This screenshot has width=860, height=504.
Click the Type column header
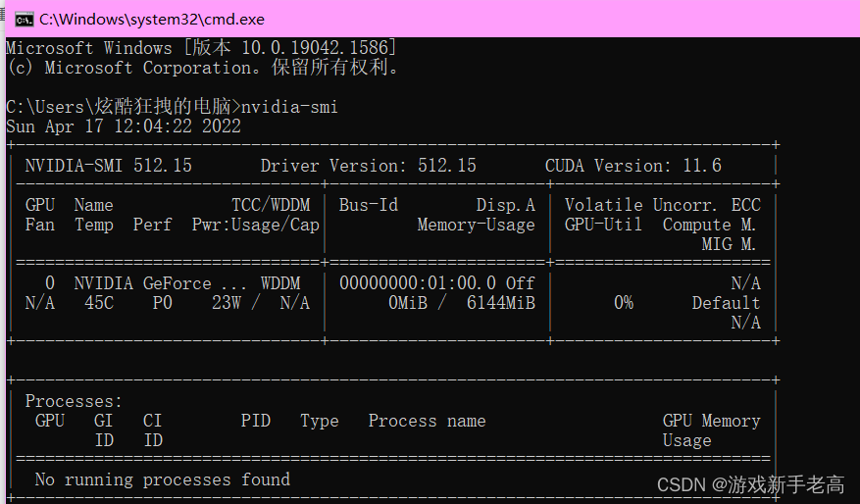point(320,421)
